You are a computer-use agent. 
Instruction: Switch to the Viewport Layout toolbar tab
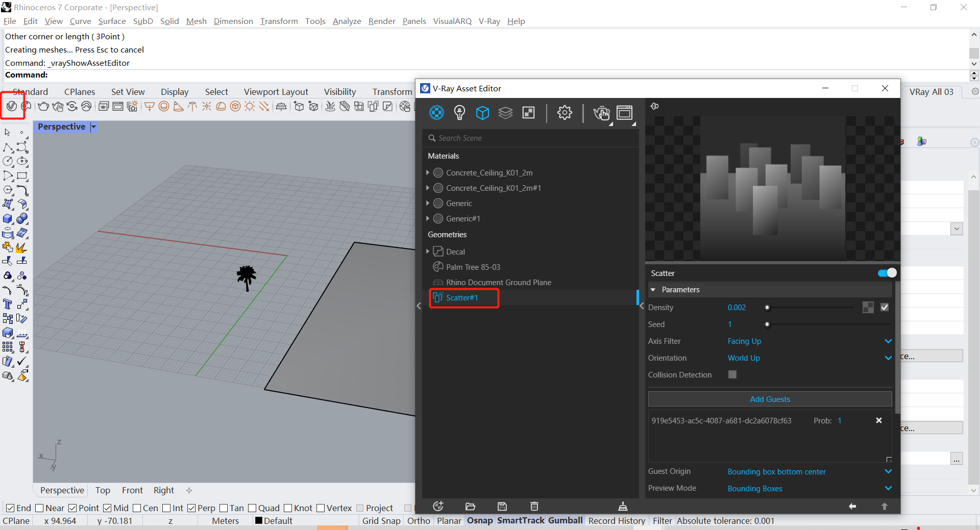pyautogui.click(x=276, y=92)
